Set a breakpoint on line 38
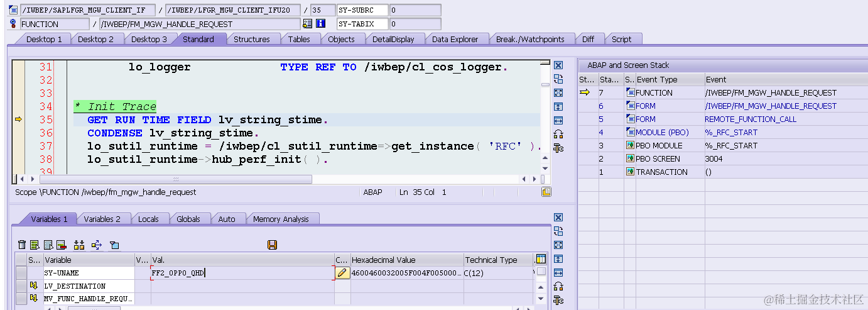 (18, 159)
